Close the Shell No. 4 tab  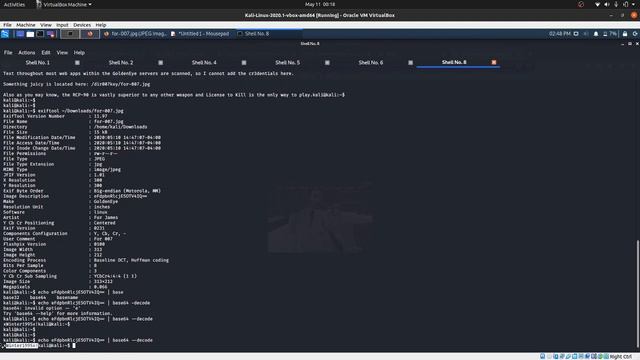click(x=244, y=62)
